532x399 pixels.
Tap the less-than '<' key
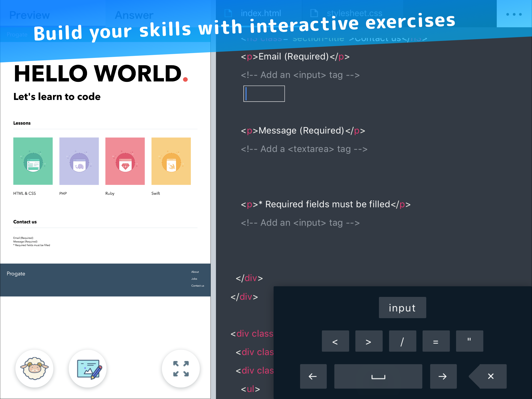[335, 341]
